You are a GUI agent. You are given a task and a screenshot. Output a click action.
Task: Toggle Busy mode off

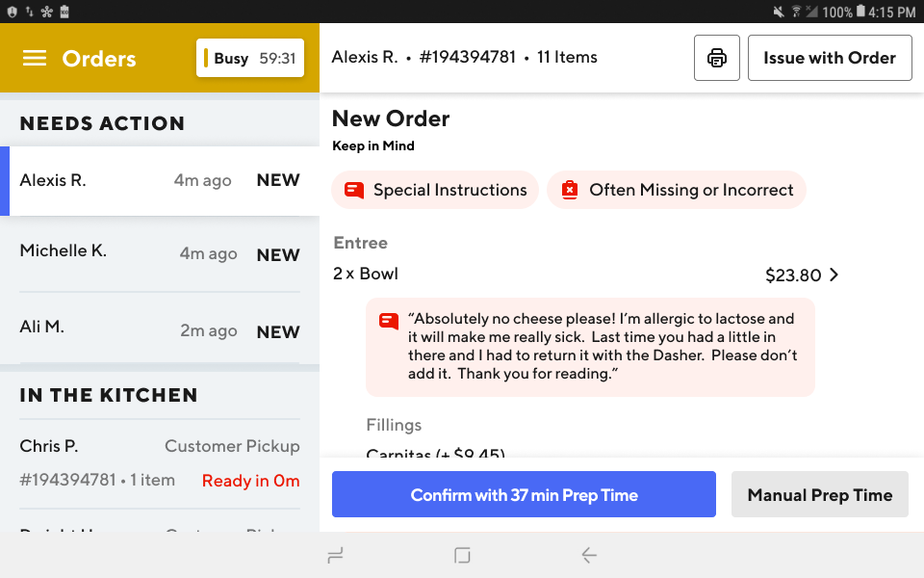(249, 58)
